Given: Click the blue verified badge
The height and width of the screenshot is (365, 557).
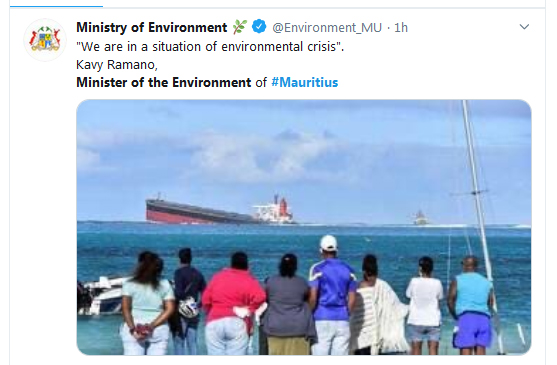Looking at the screenshot, I should (259, 27).
